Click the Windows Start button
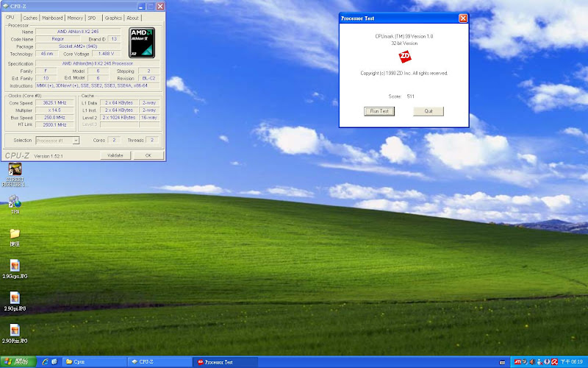Viewport: 588px width, 368px height. 18,361
